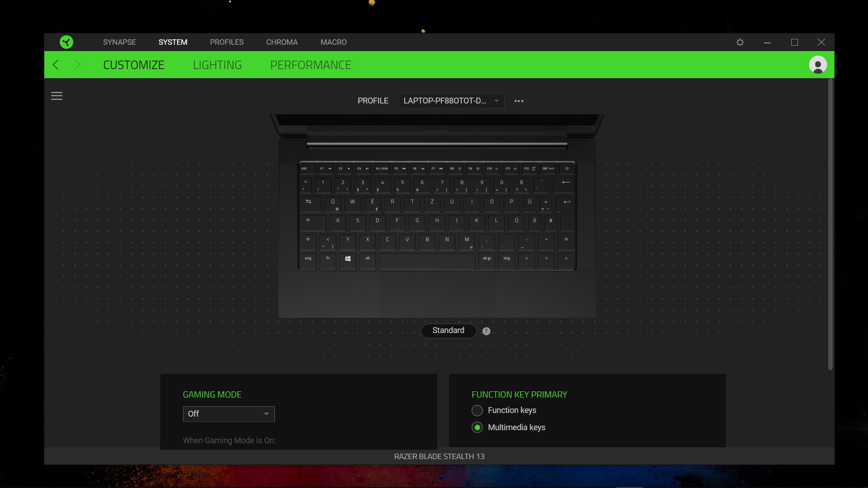Select the right arrow key
868x488 pixels.
(566, 261)
